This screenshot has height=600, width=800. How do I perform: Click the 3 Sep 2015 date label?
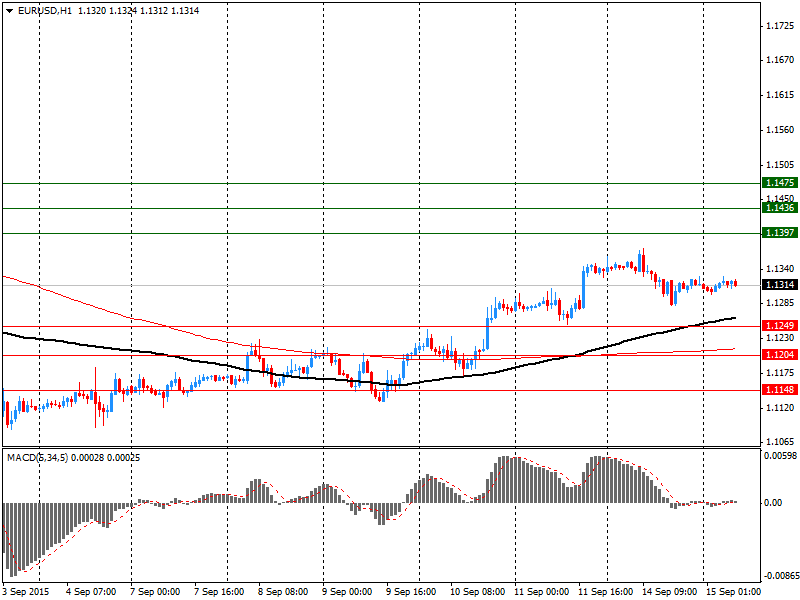27,592
